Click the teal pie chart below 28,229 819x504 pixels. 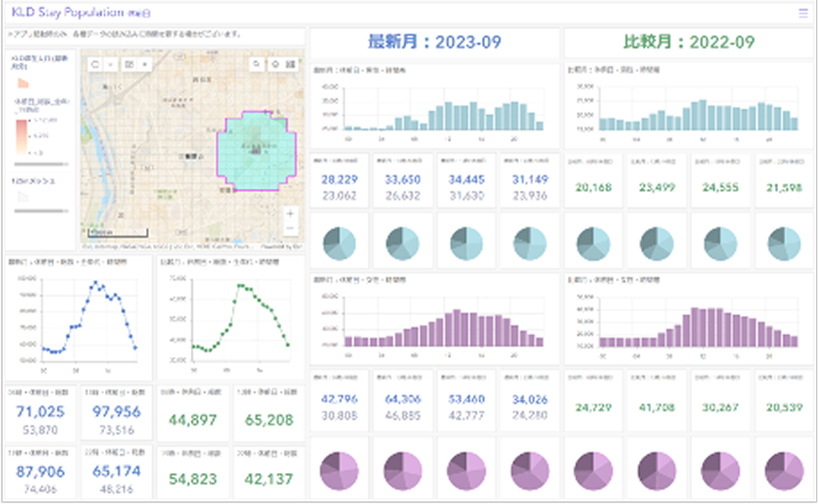(x=340, y=244)
